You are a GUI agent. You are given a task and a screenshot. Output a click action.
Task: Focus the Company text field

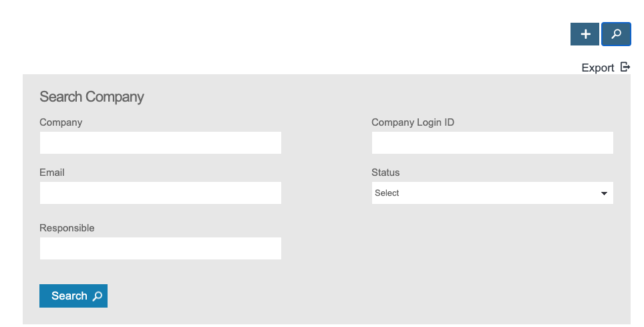click(x=160, y=142)
